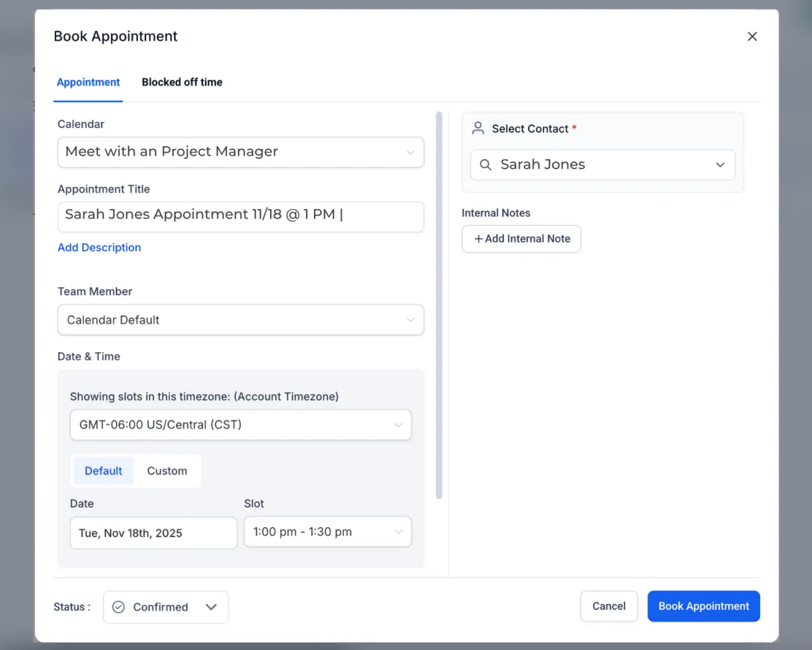Switch to Blocked off time tab
812x650 pixels.
click(182, 82)
